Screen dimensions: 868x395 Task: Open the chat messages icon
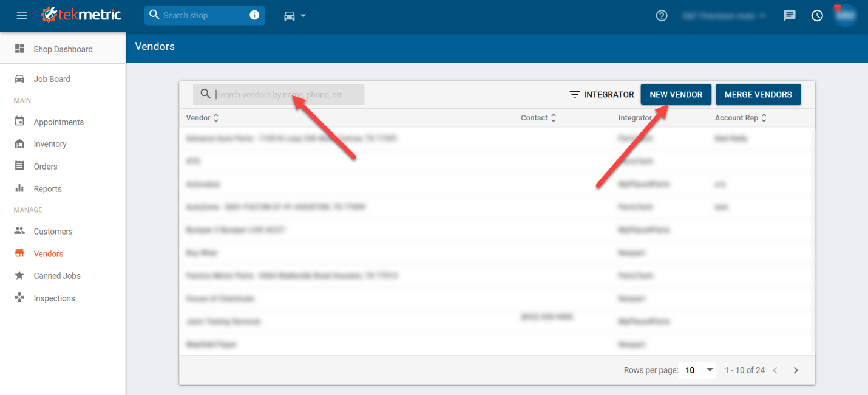click(790, 16)
